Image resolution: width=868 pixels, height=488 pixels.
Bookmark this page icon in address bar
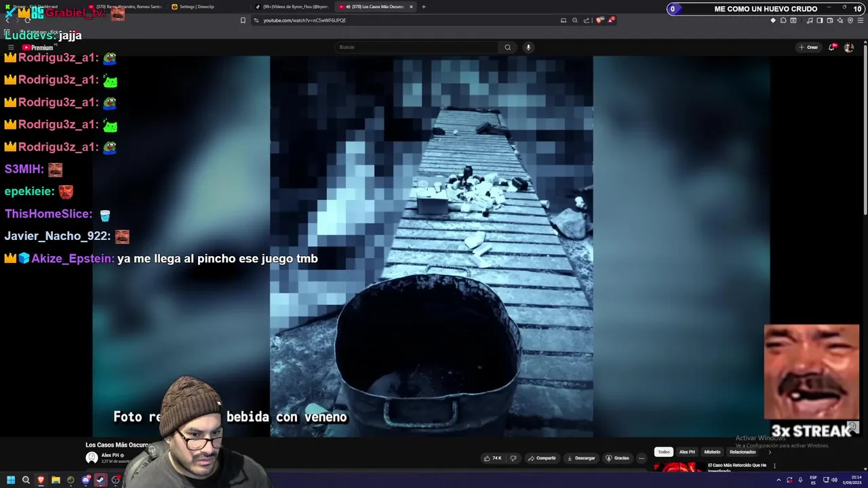tap(243, 20)
